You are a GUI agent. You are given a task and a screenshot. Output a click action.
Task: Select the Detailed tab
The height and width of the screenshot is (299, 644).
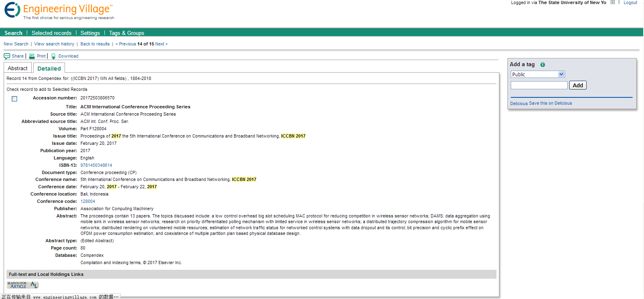pyautogui.click(x=49, y=68)
